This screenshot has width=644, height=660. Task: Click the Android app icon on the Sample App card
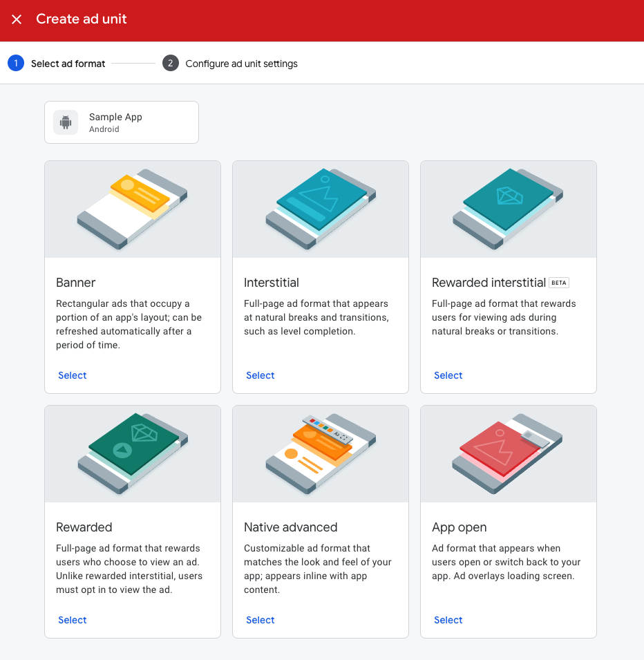pyautogui.click(x=65, y=122)
